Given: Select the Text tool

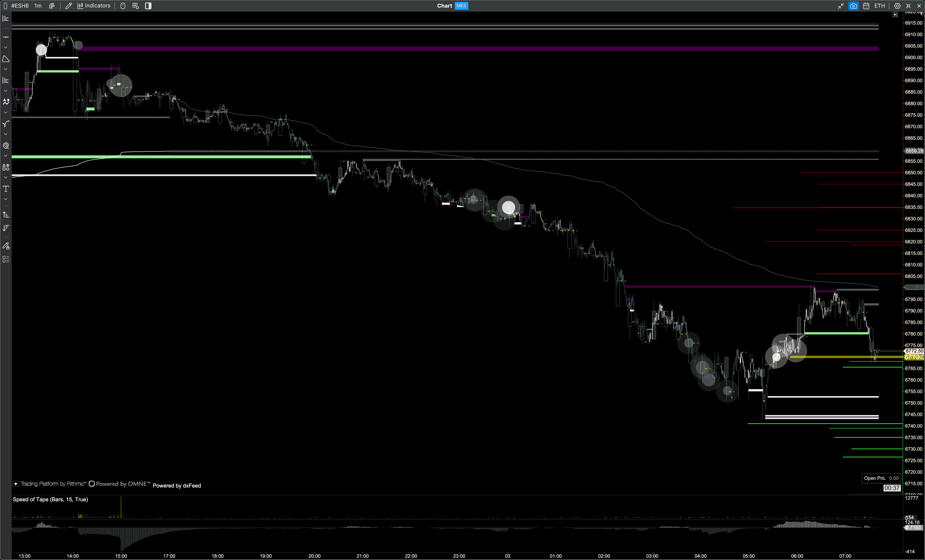Looking at the screenshot, I should click(x=6, y=189).
